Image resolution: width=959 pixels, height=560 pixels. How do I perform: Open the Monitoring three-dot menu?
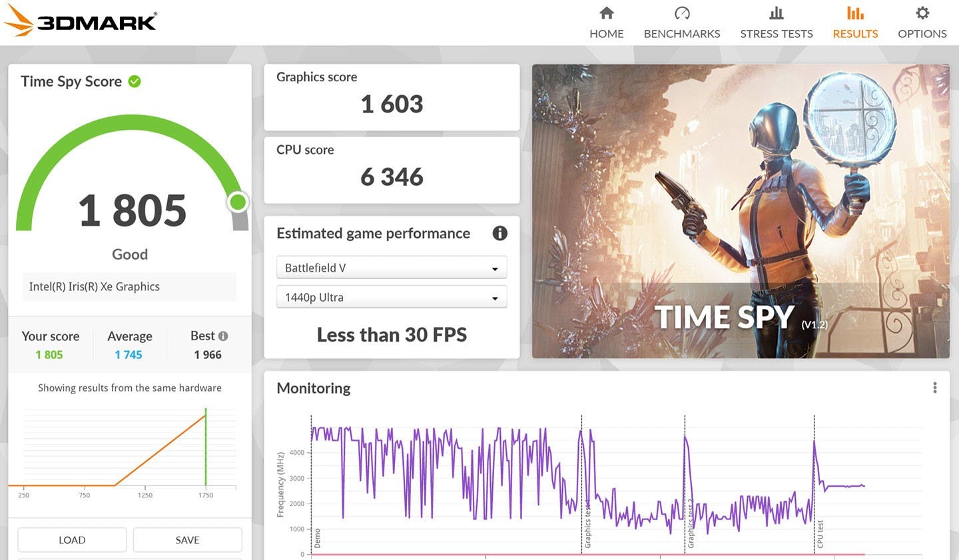(x=935, y=388)
